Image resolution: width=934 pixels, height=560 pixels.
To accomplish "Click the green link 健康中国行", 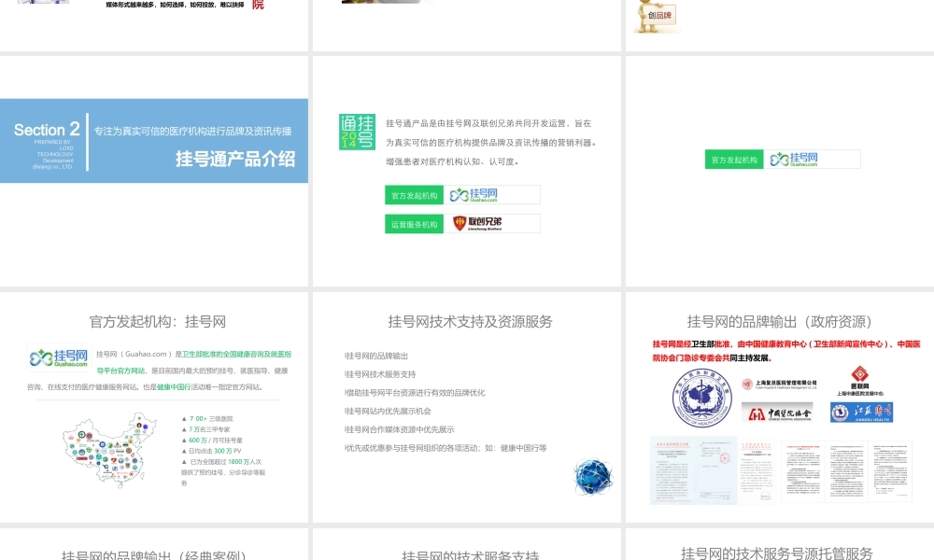I will [174, 386].
